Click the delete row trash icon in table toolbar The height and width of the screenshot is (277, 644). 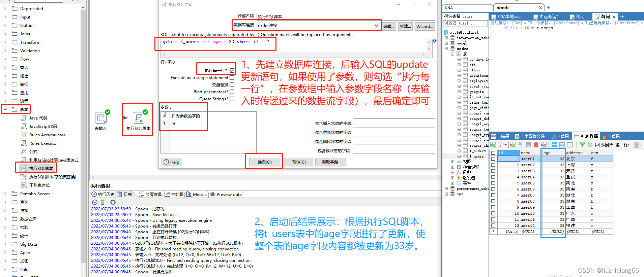[536, 145]
